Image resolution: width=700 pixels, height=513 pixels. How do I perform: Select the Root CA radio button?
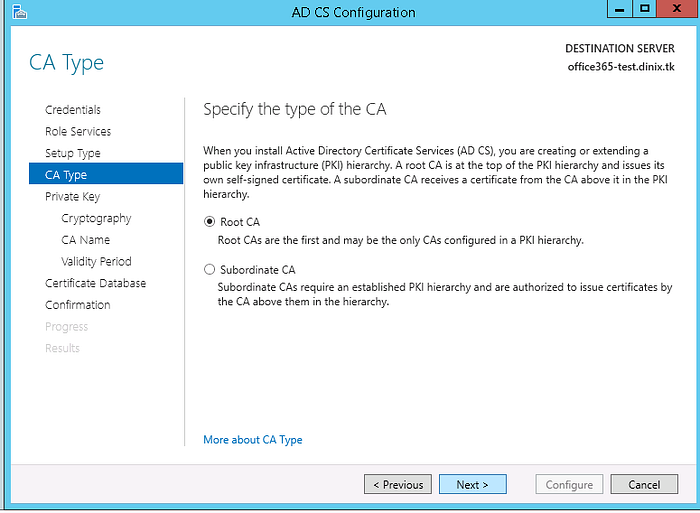(209, 221)
